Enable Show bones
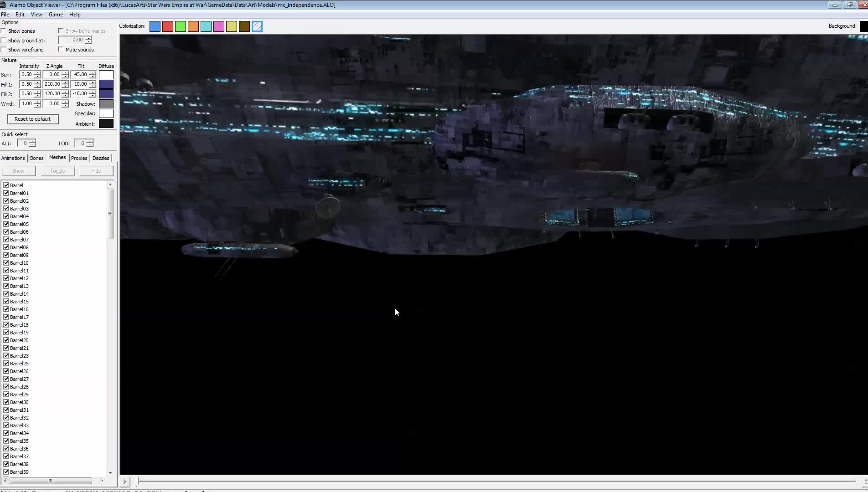The image size is (868, 492). (4, 31)
